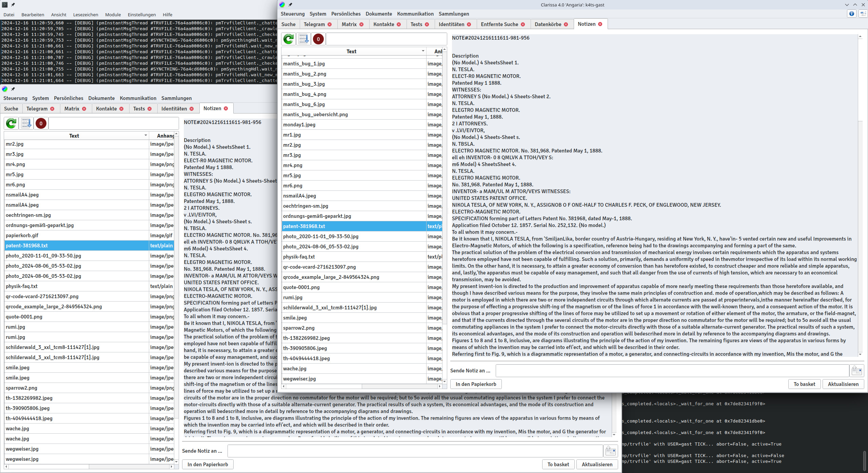Click the megaphone icon in front window
Screen dimensions: 868x473
(x=863, y=14)
